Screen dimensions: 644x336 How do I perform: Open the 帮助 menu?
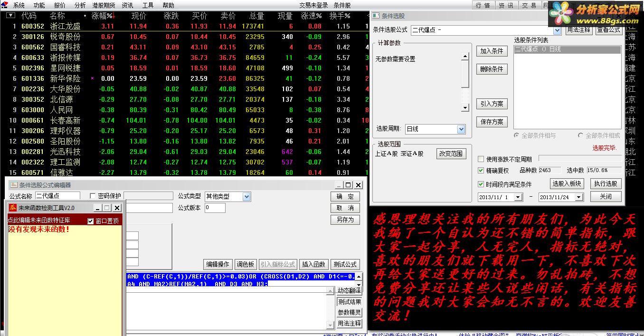coord(169,5)
